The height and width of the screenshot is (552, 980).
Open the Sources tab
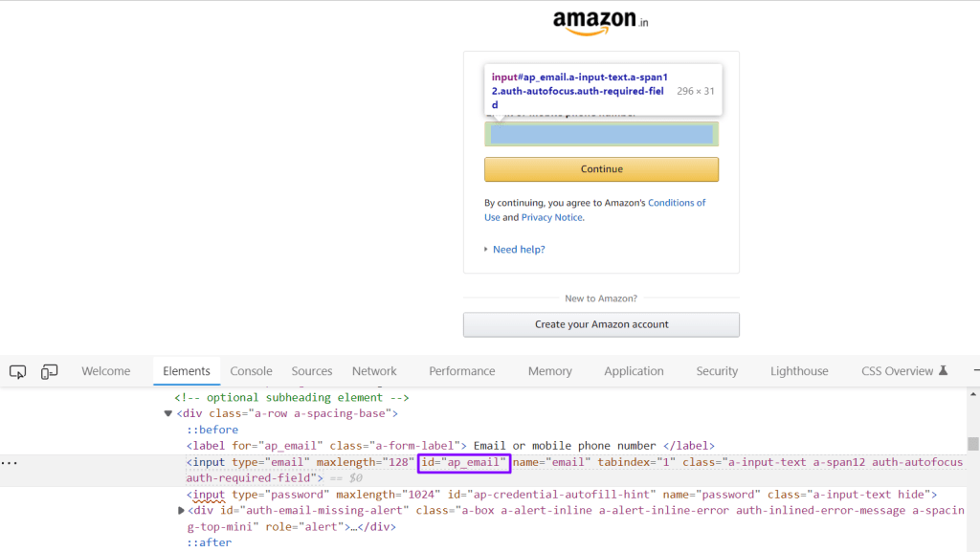pyautogui.click(x=312, y=371)
